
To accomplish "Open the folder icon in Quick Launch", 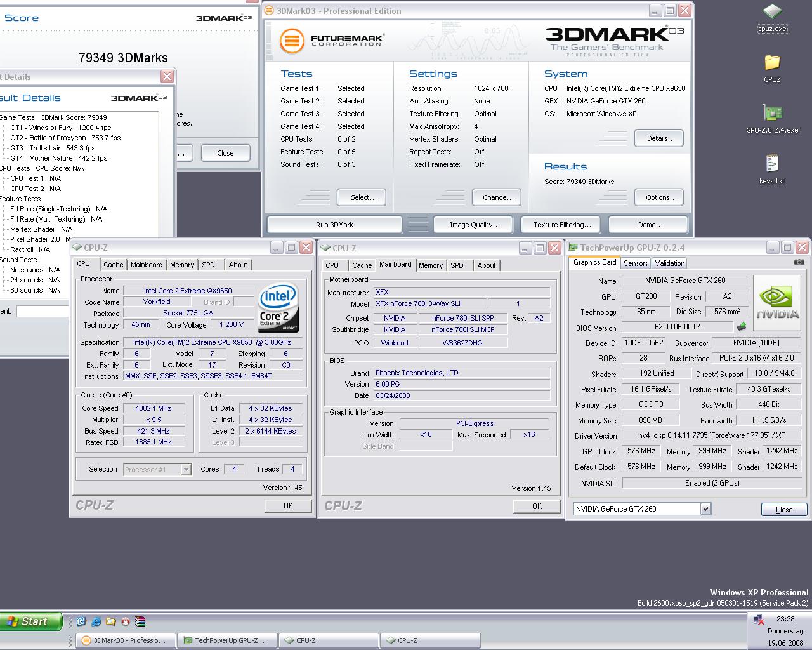I will point(111,621).
